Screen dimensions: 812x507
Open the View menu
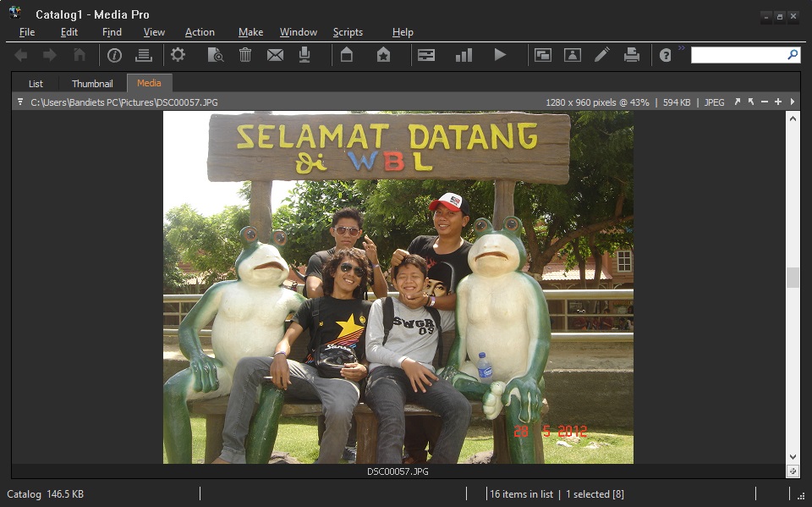click(x=154, y=32)
